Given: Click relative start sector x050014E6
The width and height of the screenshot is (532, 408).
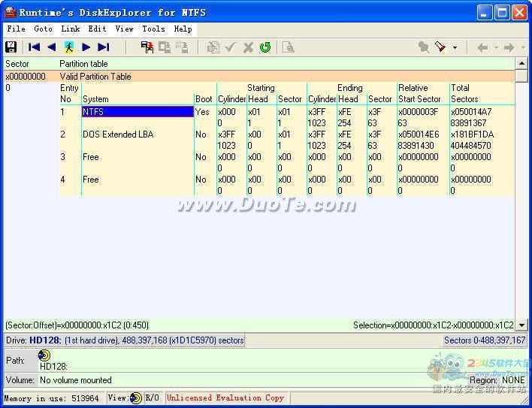Looking at the screenshot, I should [x=419, y=134].
